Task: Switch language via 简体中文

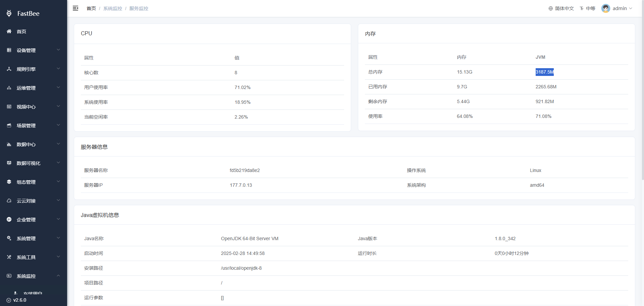Action: click(565, 8)
